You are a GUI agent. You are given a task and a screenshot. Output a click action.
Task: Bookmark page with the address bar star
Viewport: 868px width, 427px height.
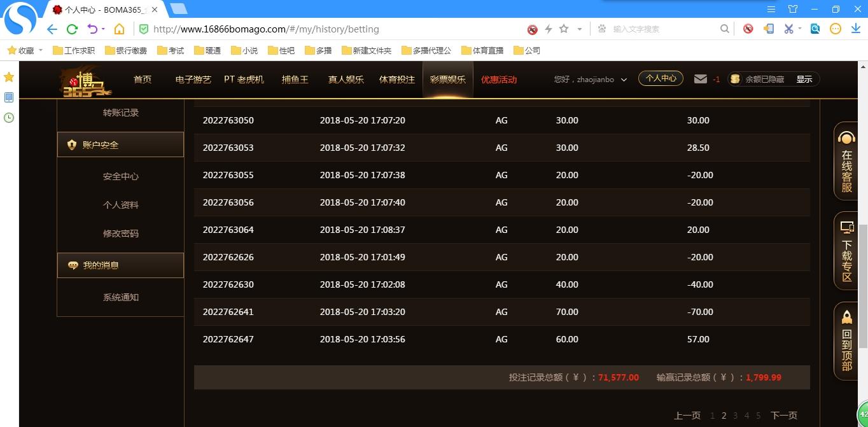(x=563, y=29)
